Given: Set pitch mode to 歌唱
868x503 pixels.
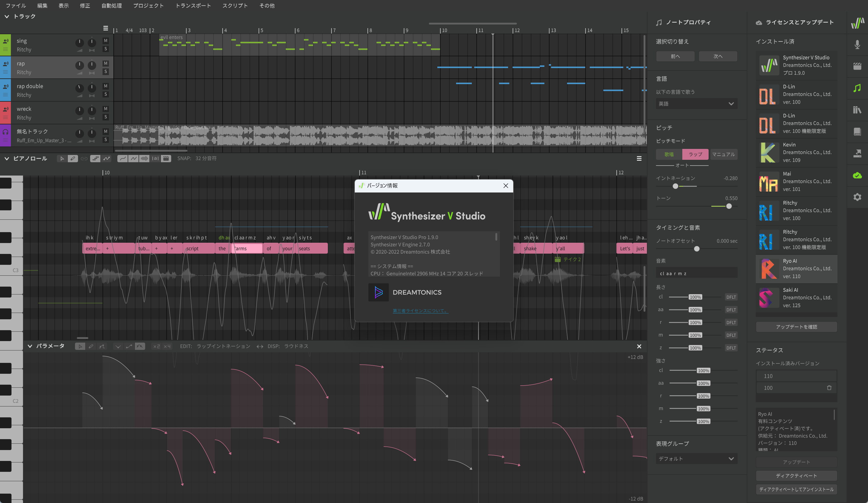Looking at the screenshot, I should point(669,154).
